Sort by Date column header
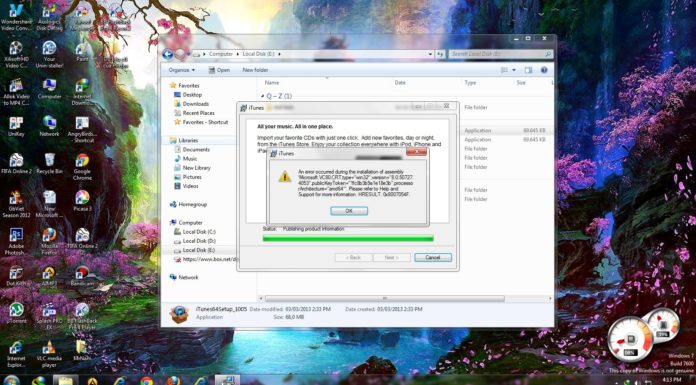 400,83
